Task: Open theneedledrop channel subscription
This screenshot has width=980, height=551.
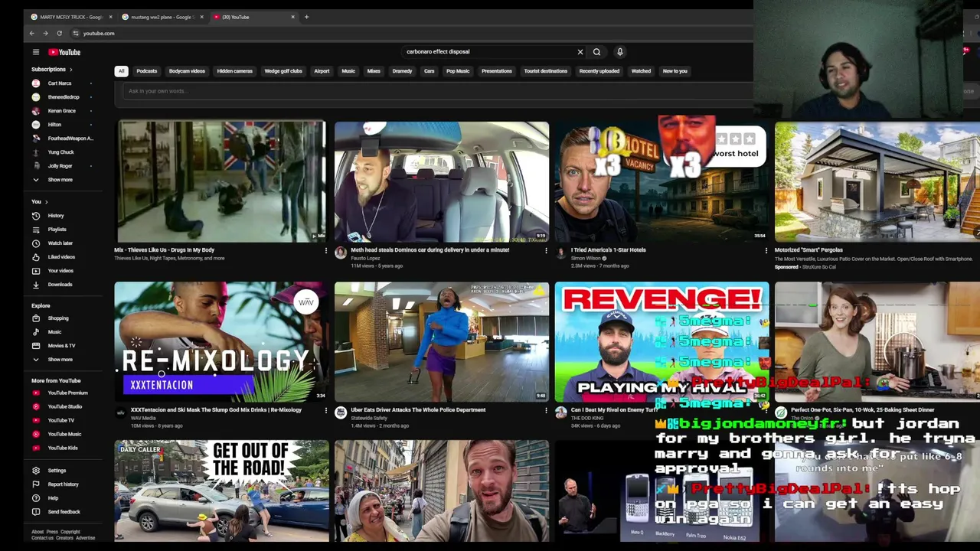Action: [x=64, y=97]
